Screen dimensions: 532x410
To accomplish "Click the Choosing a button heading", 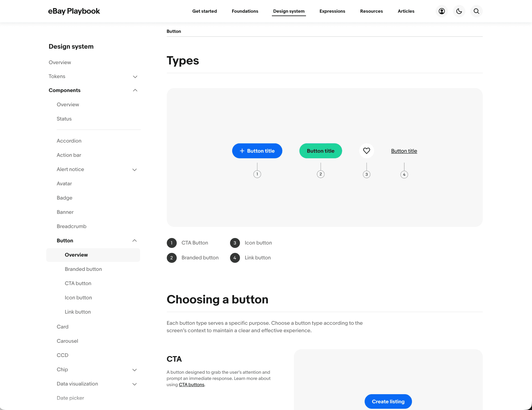I will [x=217, y=299].
